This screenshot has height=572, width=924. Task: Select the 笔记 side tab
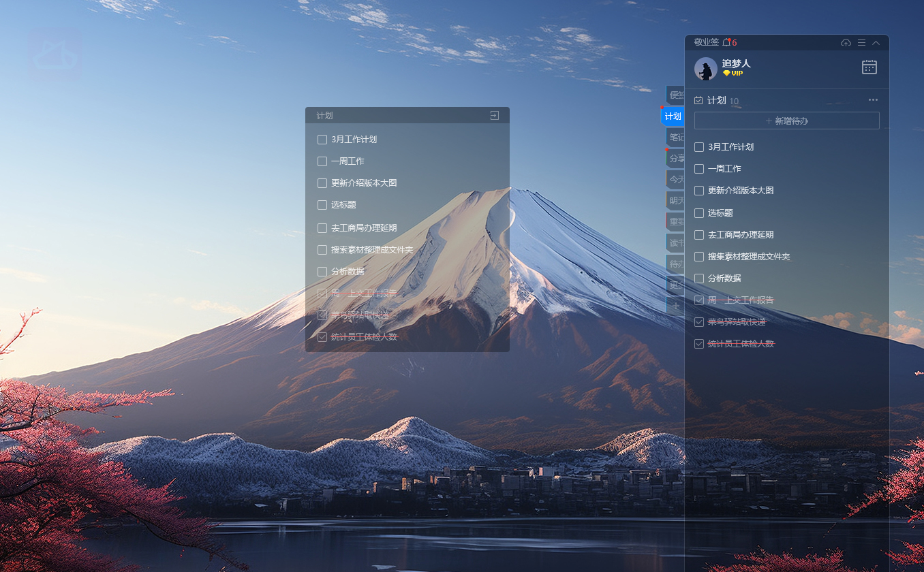[x=675, y=138]
